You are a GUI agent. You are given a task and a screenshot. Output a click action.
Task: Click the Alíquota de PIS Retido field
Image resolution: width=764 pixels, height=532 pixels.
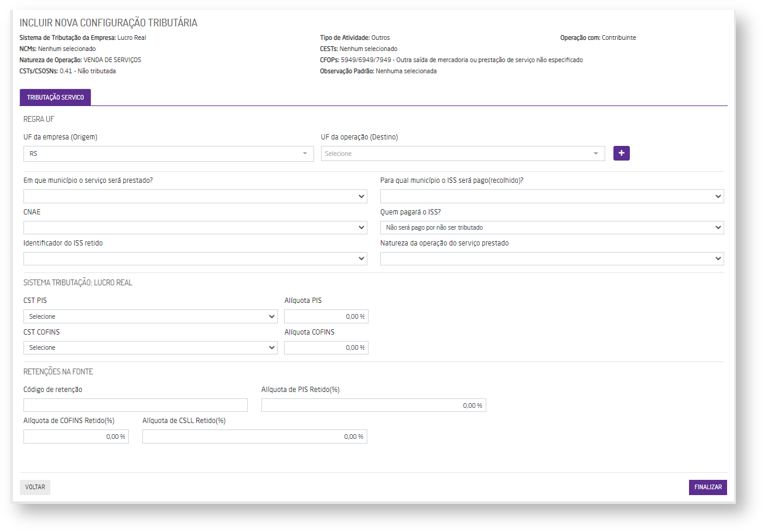(x=374, y=405)
